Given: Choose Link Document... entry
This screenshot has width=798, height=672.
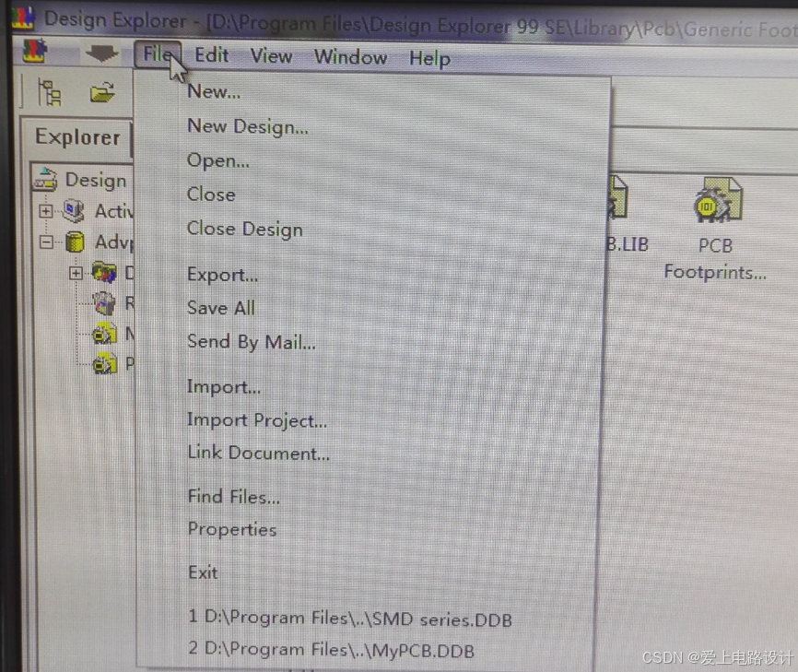Looking at the screenshot, I should click(x=259, y=454).
